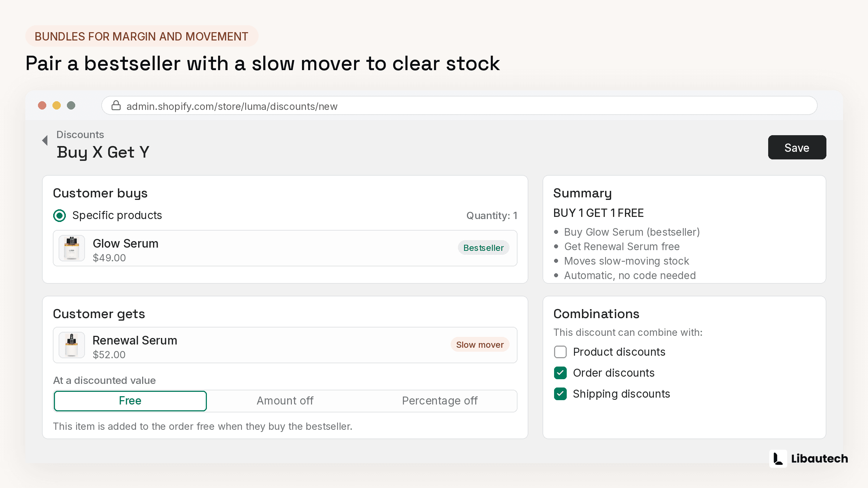Click the Combinations heading
Screen dimensions: 868x488
point(596,314)
